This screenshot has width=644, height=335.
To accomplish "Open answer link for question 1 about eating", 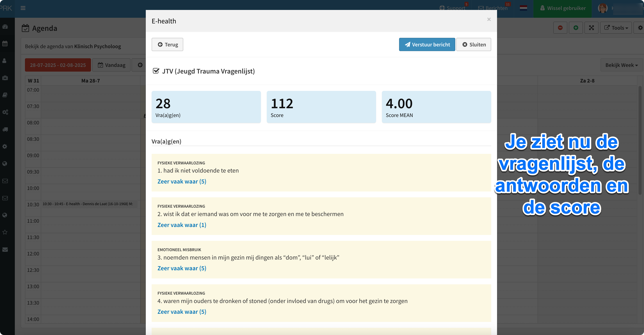I will 182,181.
